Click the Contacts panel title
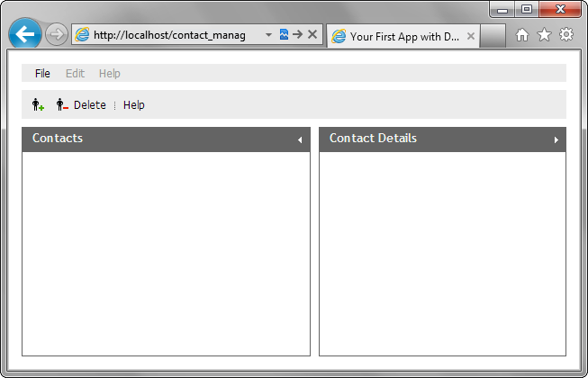This screenshot has height=378, width=588. pos(58,139)
